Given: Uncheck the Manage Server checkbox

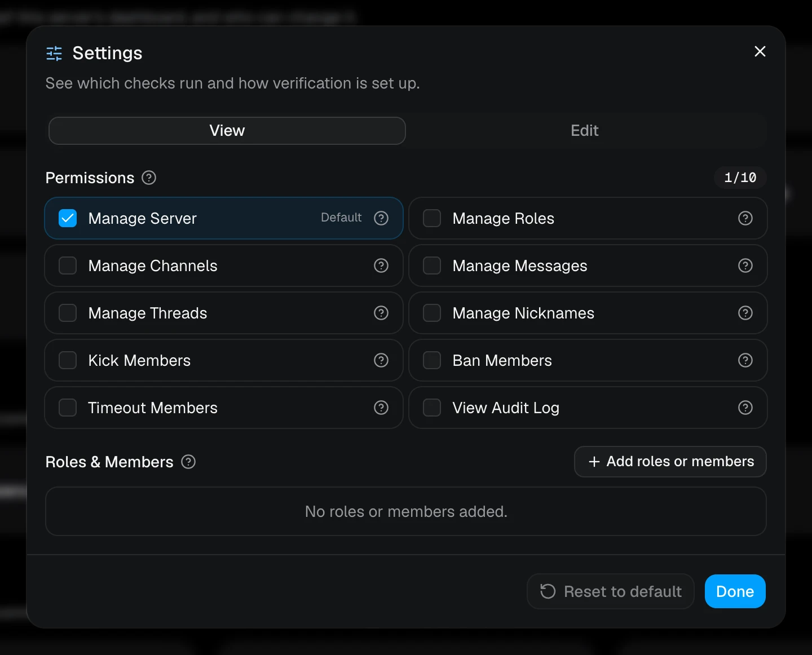Looking at the screenshot, I should [68, 218].
